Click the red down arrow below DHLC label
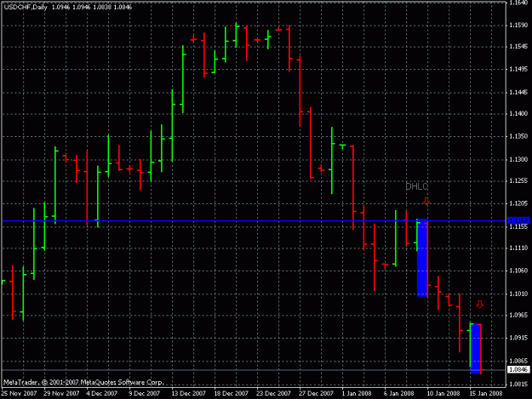This screenshot has width=532, height=399. click(x=426, y=201)
